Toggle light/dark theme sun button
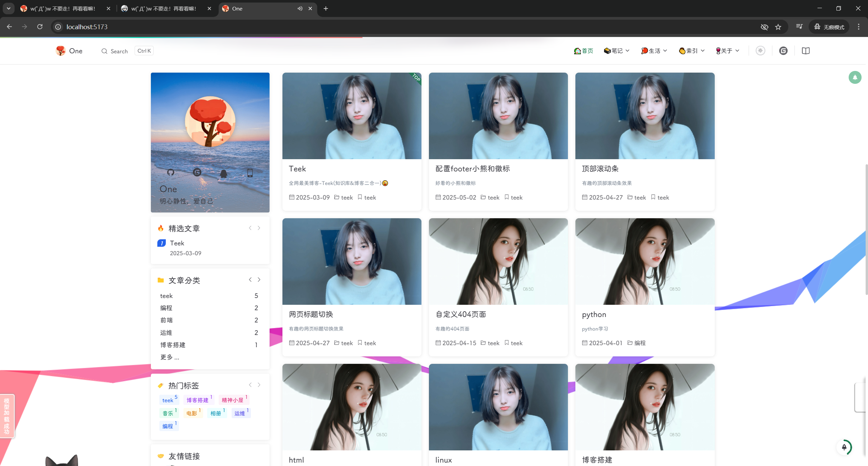The image size is (868, 466). [x=761, y=51]
